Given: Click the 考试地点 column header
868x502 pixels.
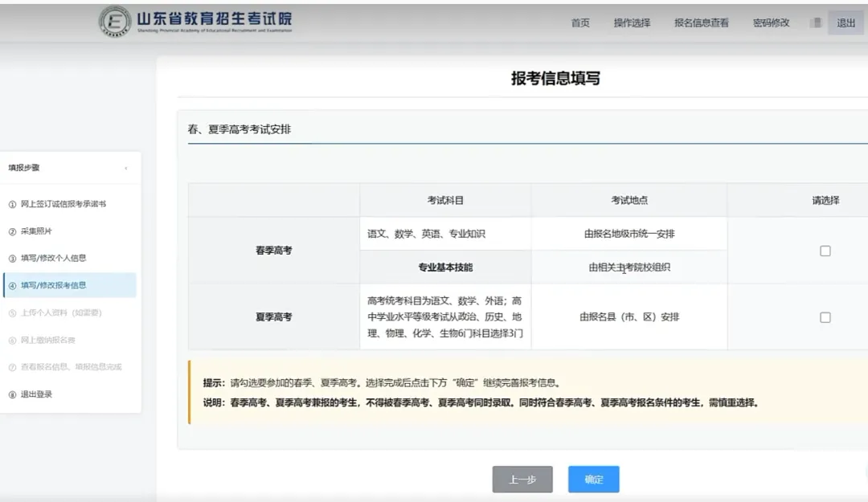Looking at the screenshot, I should coord(628,200).
